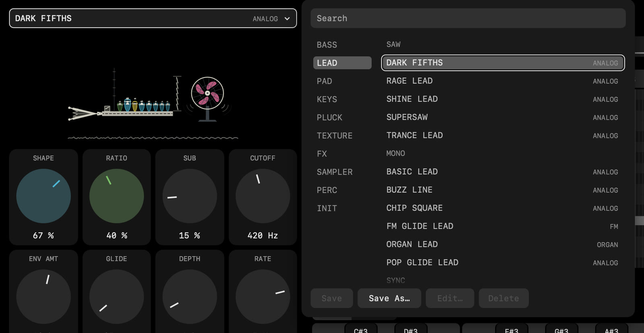This screenshot has width=644, height=333.
Task: Select the BASS category
Action: pos(342,45)
